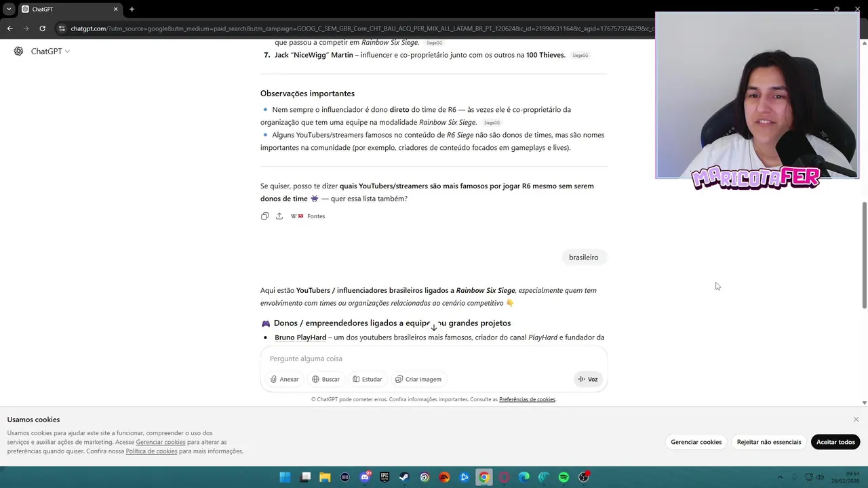The image size is (868, 488).
Task: Click the address bar URL
Action: coord(362,28)
